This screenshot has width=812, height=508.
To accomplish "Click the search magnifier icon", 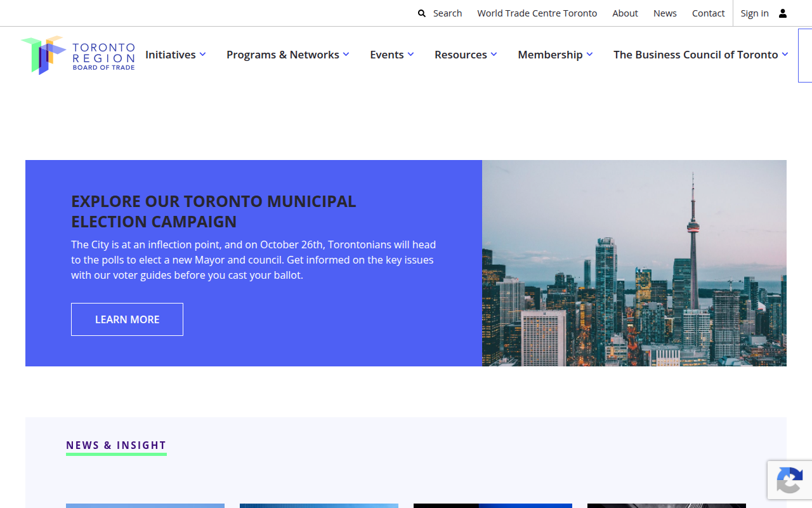I will click(422, 13).
